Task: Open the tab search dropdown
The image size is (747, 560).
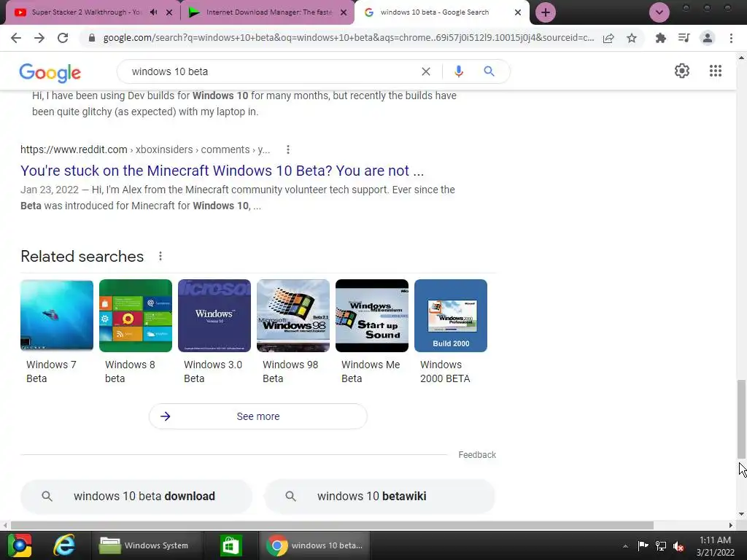Action: [659, 12]
